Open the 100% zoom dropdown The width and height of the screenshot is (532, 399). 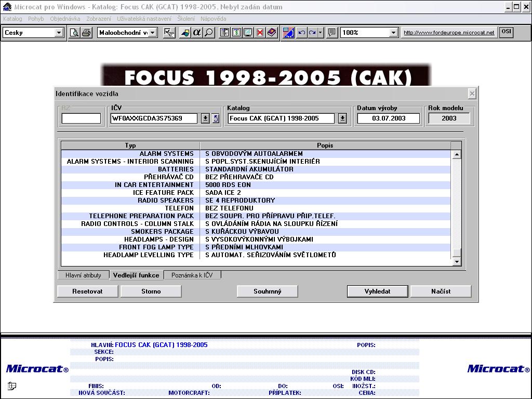393,33
